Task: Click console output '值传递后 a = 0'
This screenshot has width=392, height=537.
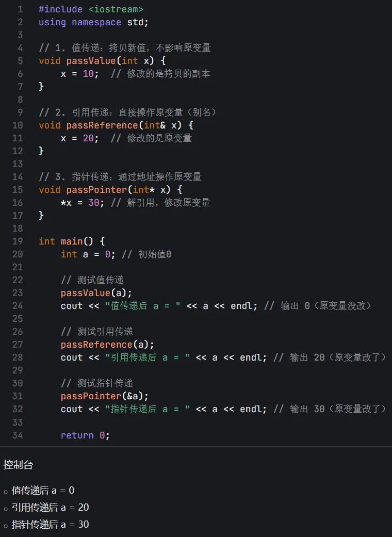Action: pyautogui.click(x=43, y=491)
